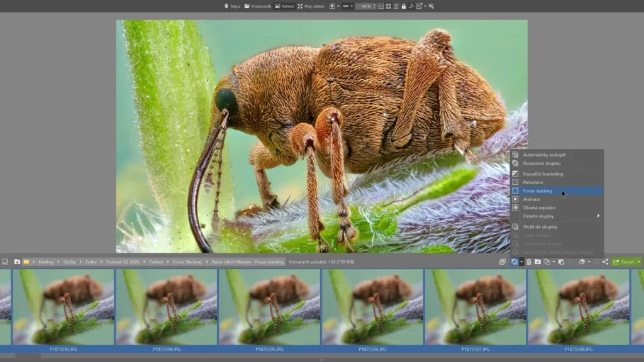Select thumbnail P1875595.JPG
This screenshot has width=644, height=362.
269,310
